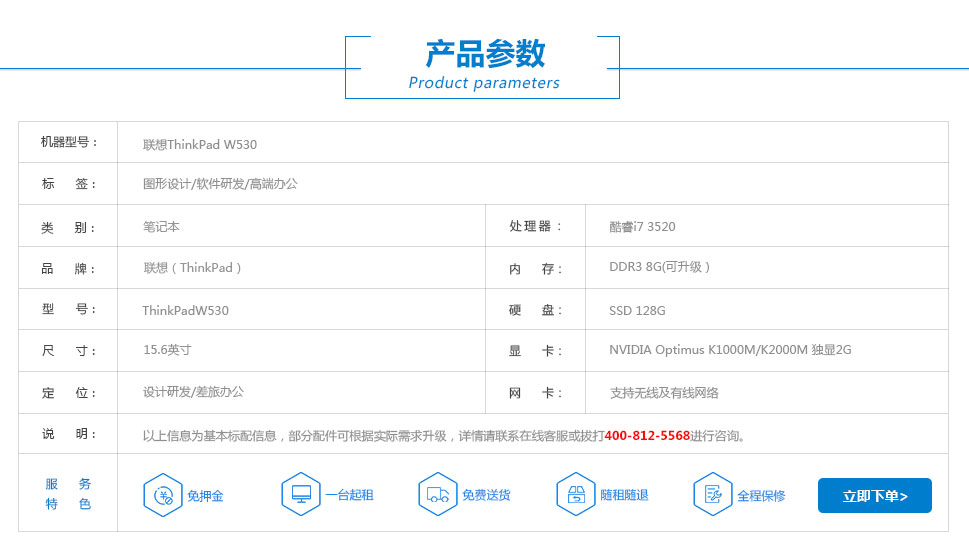Click the 联想ThinkPad W530 model value
The width and height of the screenshot is (969, 557).
(x=200, y=145)
